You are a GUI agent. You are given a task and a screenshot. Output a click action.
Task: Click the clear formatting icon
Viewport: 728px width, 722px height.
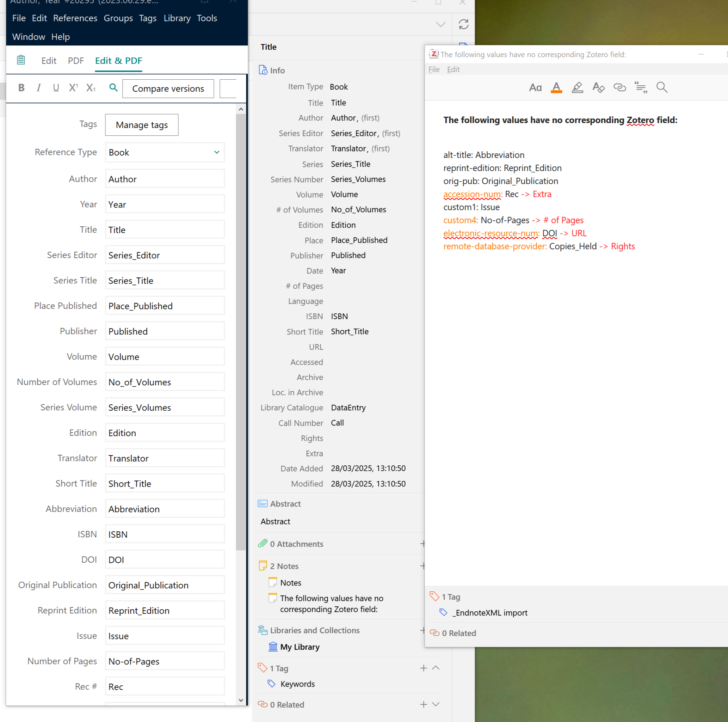[x=598, y=87]
